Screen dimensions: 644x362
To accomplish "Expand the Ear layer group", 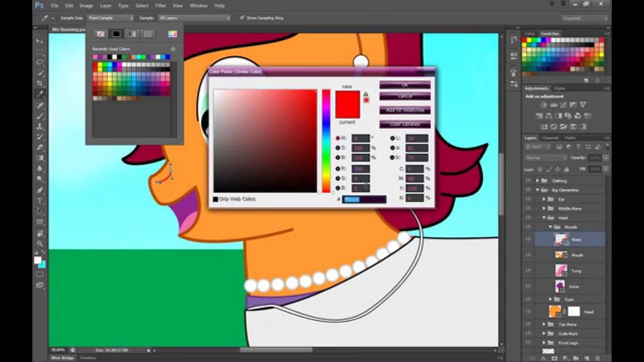I will pyautogui.click(x=544, y=199).
